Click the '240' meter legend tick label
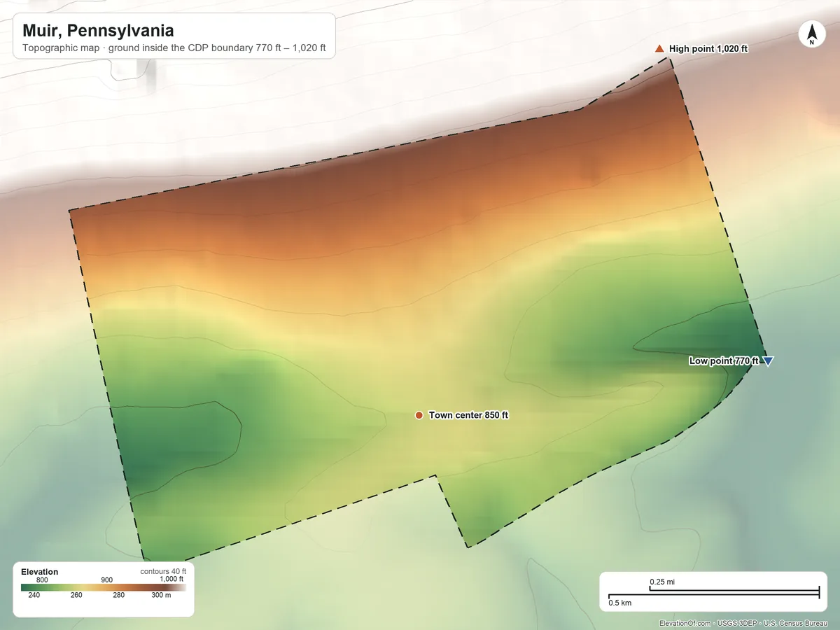This screenshot has width=840, height=630. pos(34,595)
